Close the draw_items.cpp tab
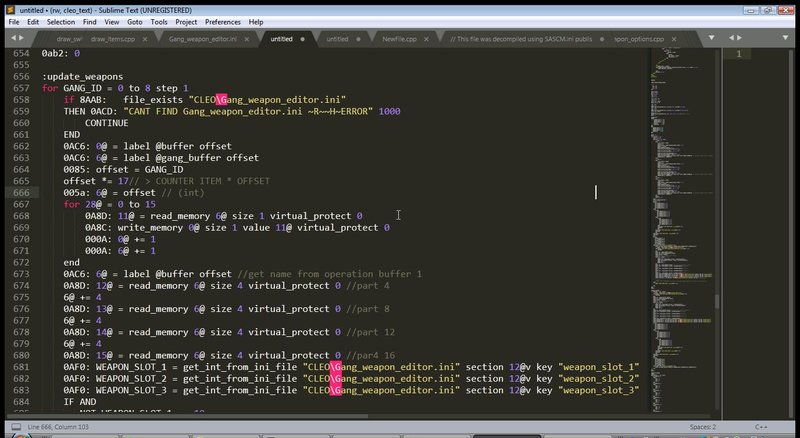Image resolution: width=800 pixels, height=438 pixels. coord(145,39)
